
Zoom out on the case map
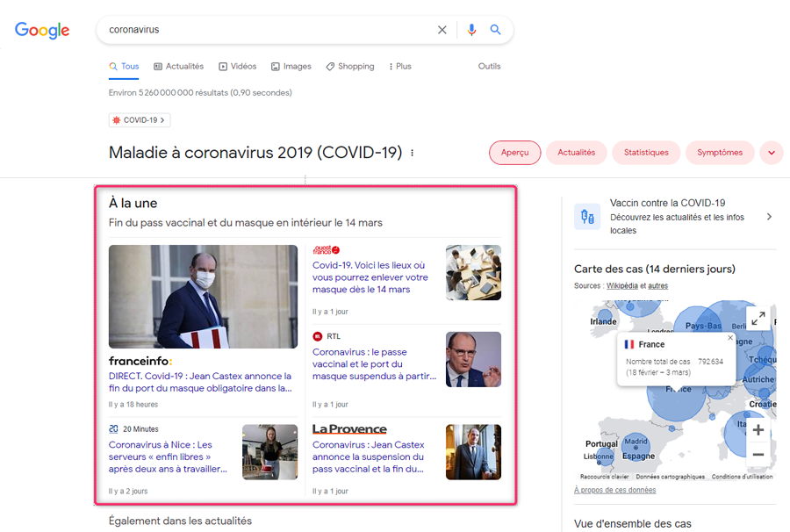pos(758,455)
